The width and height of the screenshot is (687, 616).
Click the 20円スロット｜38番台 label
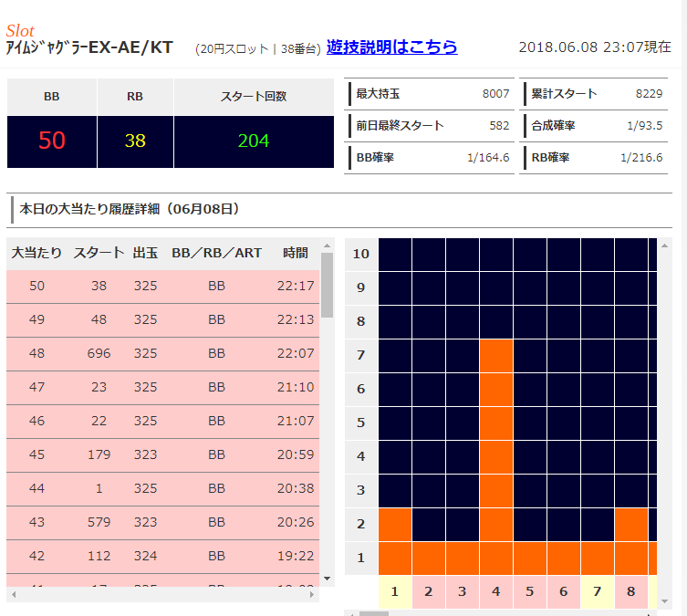(258, 48)
